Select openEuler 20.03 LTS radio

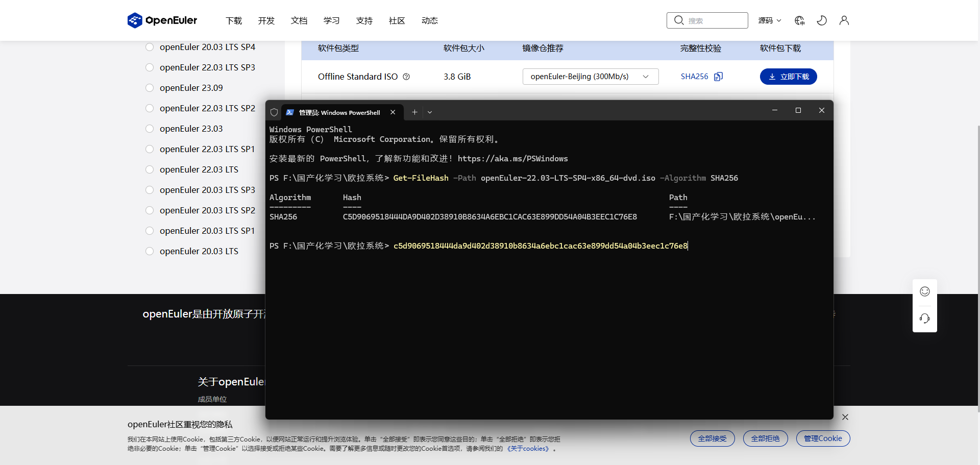150,251
